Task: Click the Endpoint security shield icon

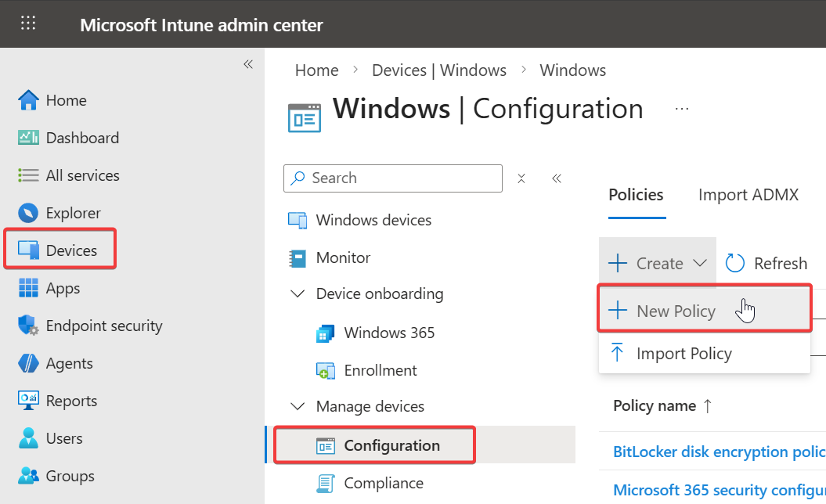Action: click(28, 326)
